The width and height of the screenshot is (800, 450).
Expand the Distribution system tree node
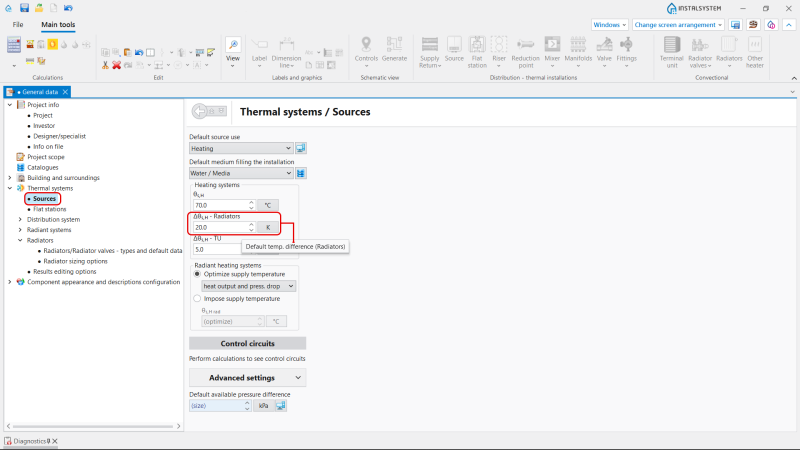coord(20,219)
